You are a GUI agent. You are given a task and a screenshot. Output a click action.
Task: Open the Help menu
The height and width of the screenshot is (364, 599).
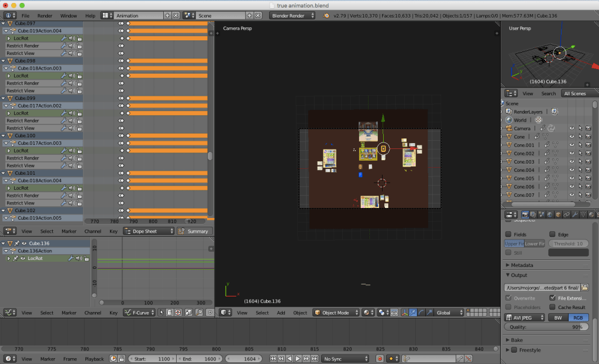(x=90, y=16)
